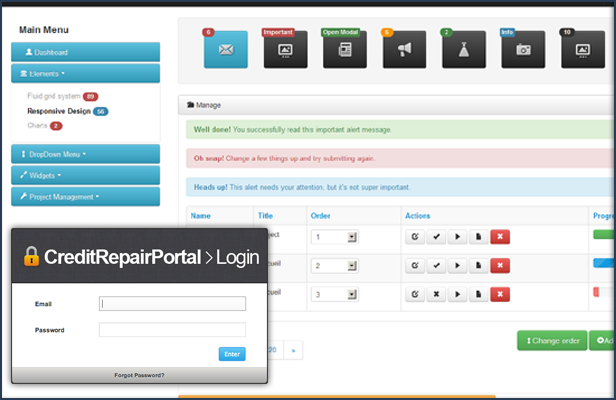Screen dimensions: 616x400
Task: Click the Password input field
Action: click(172, 330)
